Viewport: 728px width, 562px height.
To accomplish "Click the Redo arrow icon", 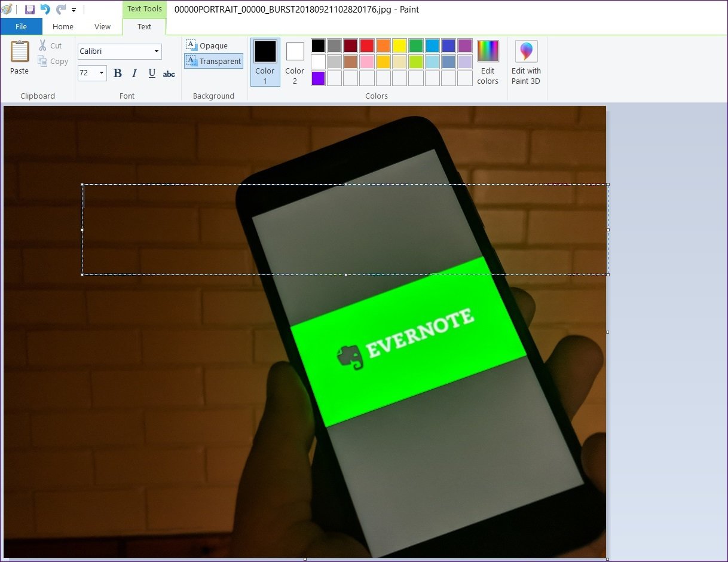I will point(60,10).
